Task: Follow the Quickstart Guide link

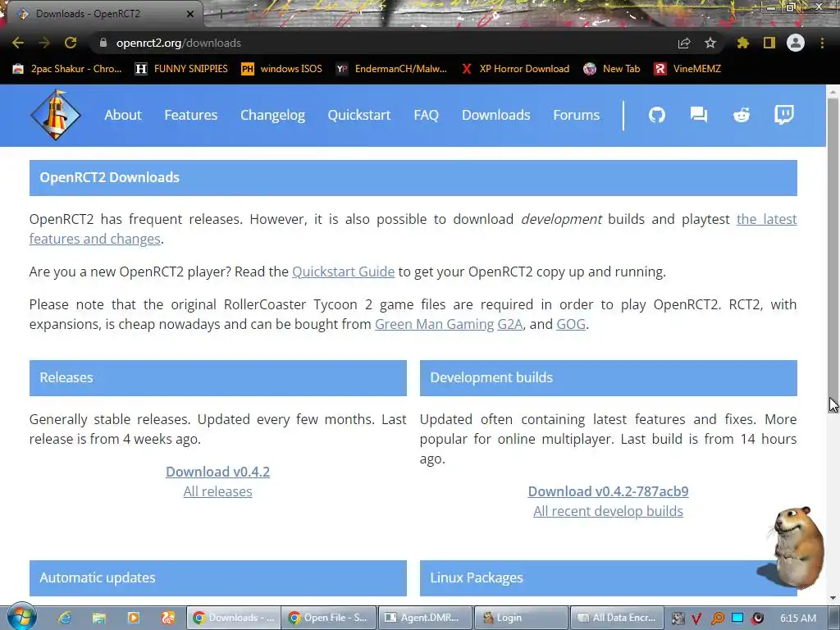Action: [x=344, y=272]
